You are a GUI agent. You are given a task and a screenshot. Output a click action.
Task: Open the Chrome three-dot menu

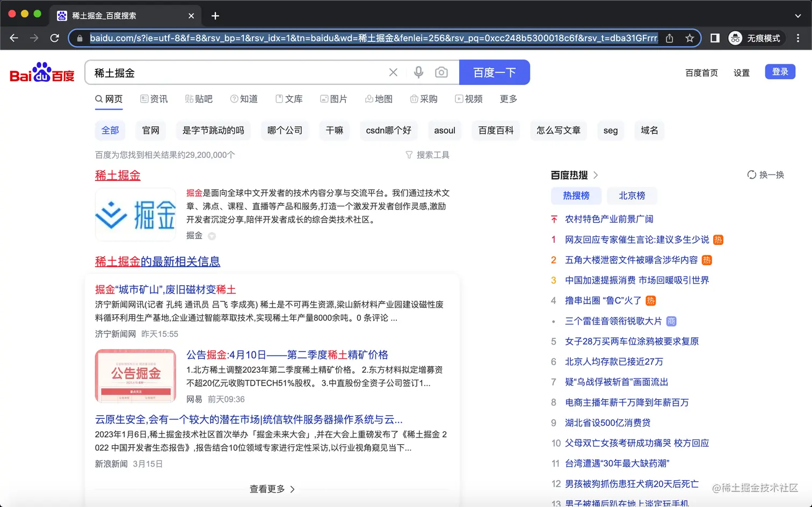[x=798, y=38]
